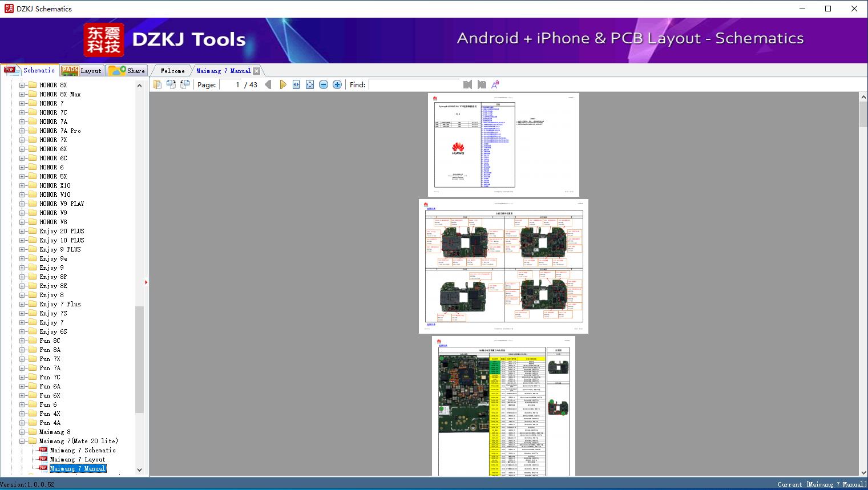
Task: Close the Maimang 7 Manual tab
Action: pos(257,71)
